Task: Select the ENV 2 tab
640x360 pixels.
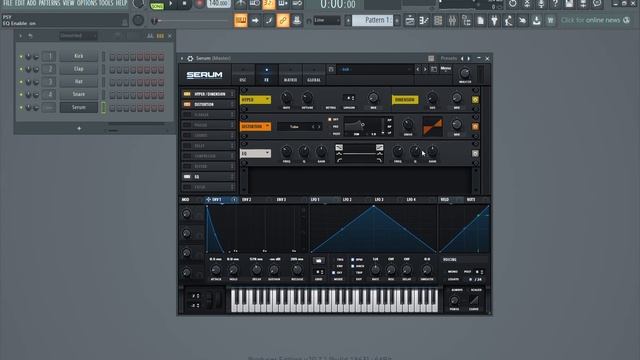Action: pyautogui.click(x=247, y=200)
